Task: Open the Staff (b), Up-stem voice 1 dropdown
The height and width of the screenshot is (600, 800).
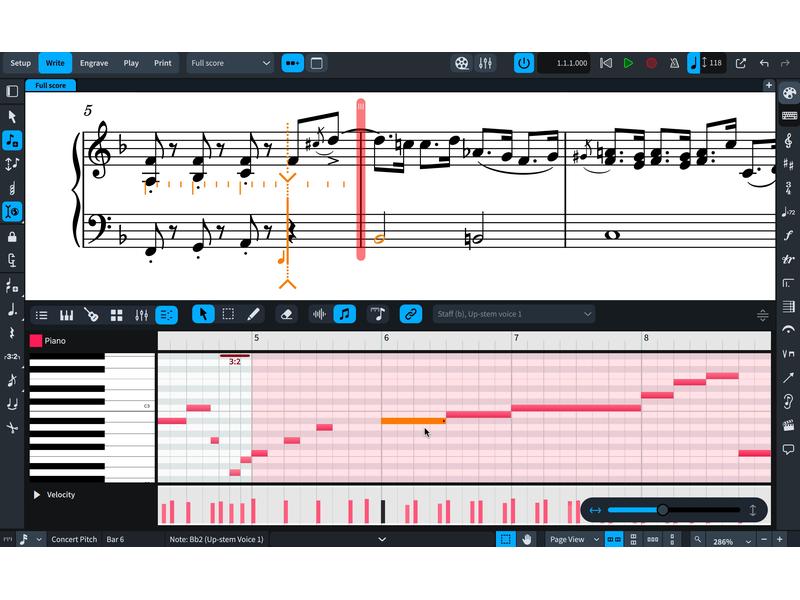Action: tap(514, 314)
